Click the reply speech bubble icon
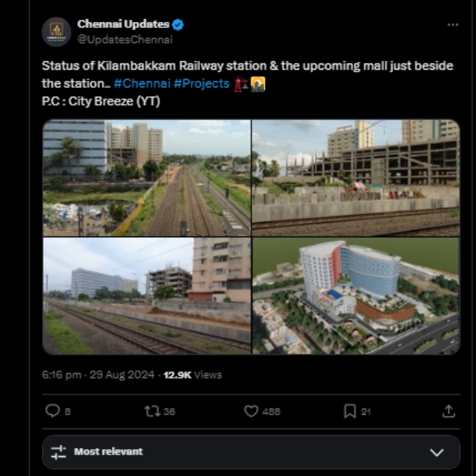Screen dimensions: 476x476 pos(52,411)
